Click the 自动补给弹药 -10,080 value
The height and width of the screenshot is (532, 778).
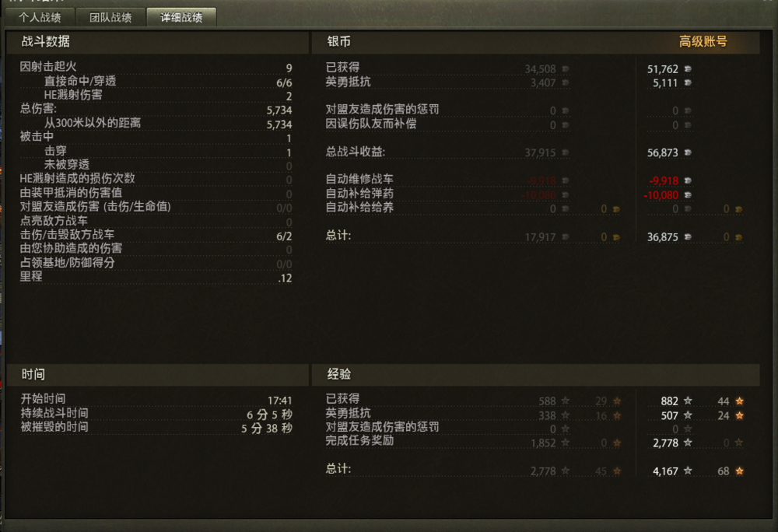pos(661,195)
